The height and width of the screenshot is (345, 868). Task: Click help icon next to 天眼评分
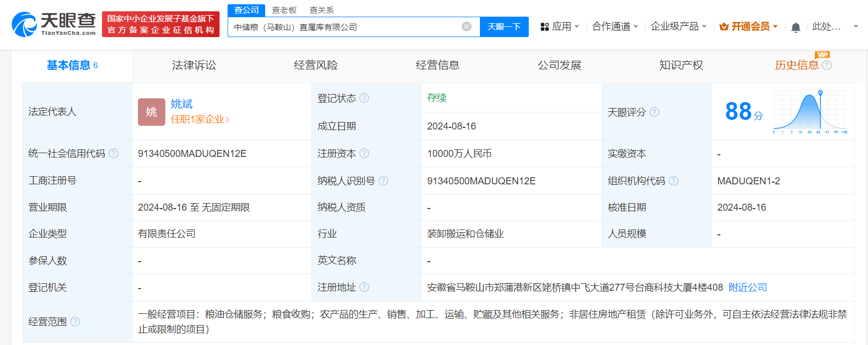pos(654,112)
